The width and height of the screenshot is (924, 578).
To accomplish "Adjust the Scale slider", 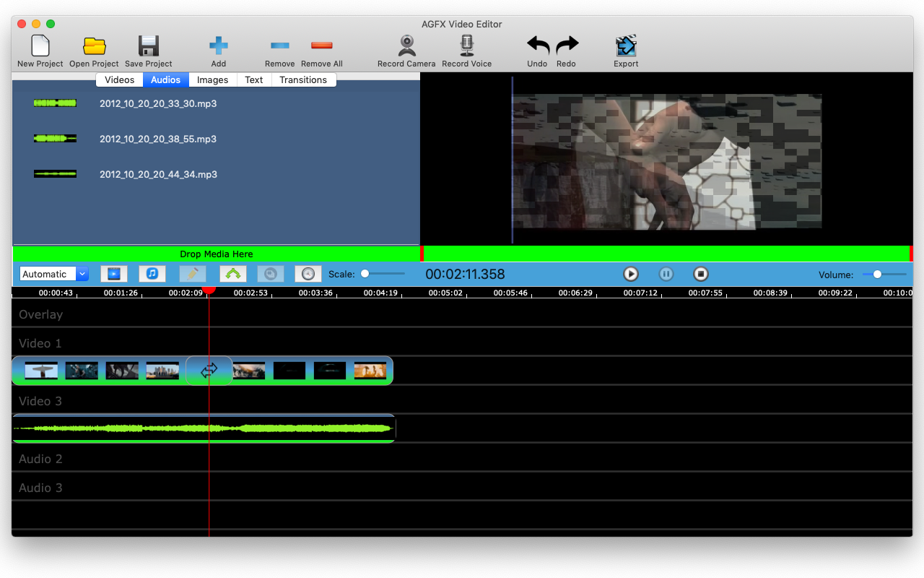I will (x=383, y=274).
